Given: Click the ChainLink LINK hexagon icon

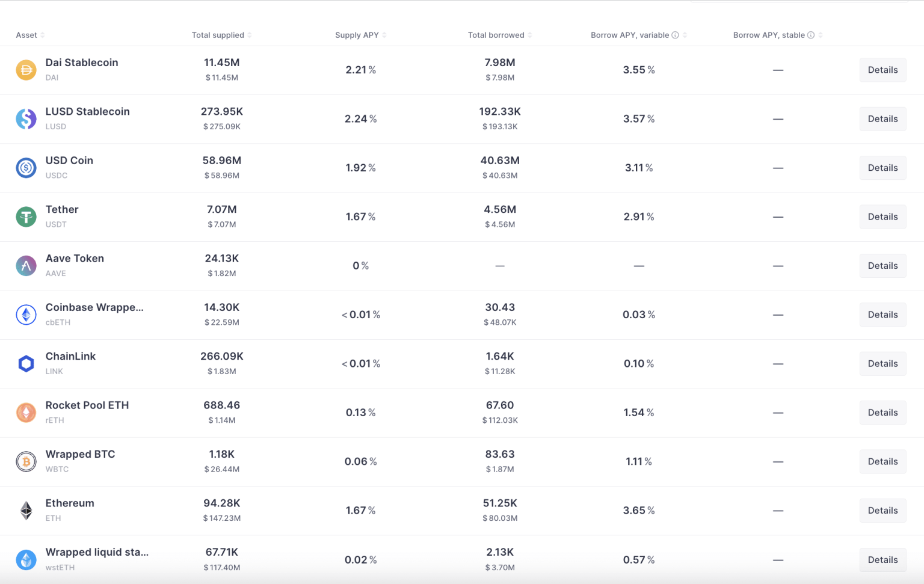Looking at the screenshot, I should pos(26,363).
